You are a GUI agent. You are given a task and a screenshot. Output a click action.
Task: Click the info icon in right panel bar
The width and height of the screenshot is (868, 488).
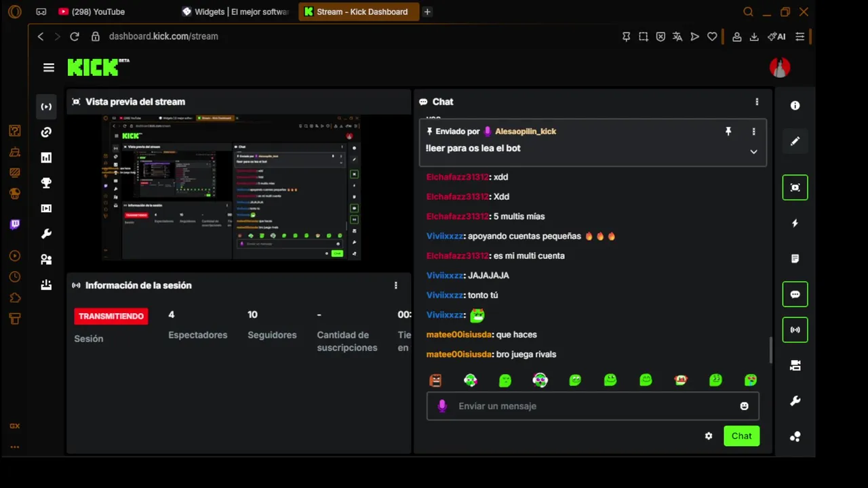coord(795,106)
